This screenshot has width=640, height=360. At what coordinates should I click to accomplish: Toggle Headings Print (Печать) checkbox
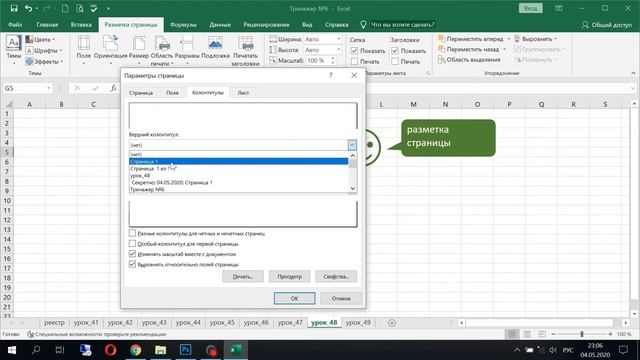tap(395, 62)
